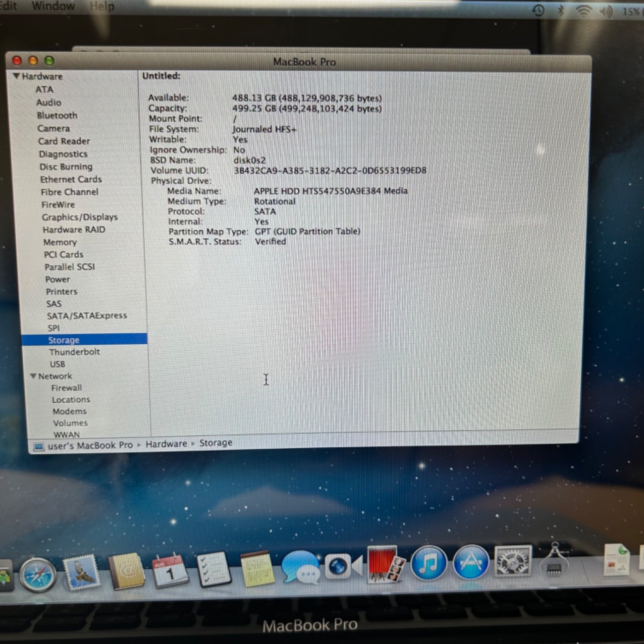Open the Calendar icon in the Dock
The width and height of the screenshot is (644, 644).
pos(170,570)
